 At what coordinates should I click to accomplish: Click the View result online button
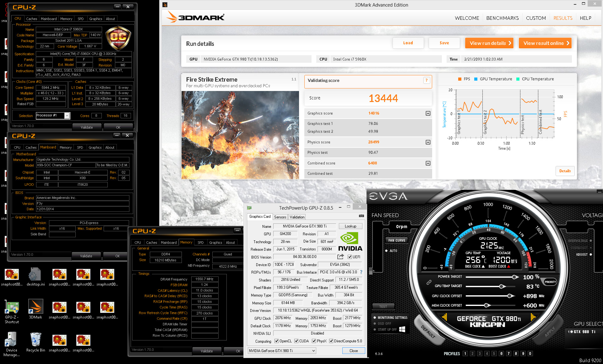tap(545, 43)
